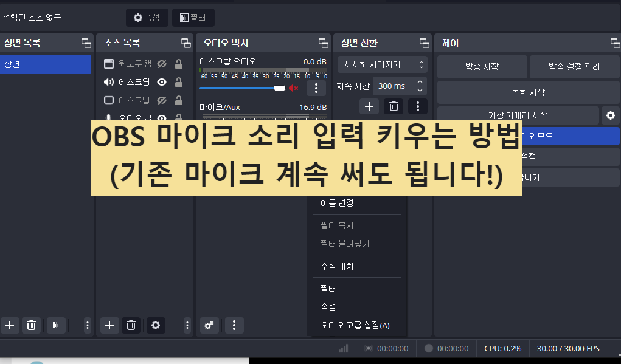Click the transition dropdown up/down arrows
The width and height of the screenshot is (621, 364).
(421, 64)
